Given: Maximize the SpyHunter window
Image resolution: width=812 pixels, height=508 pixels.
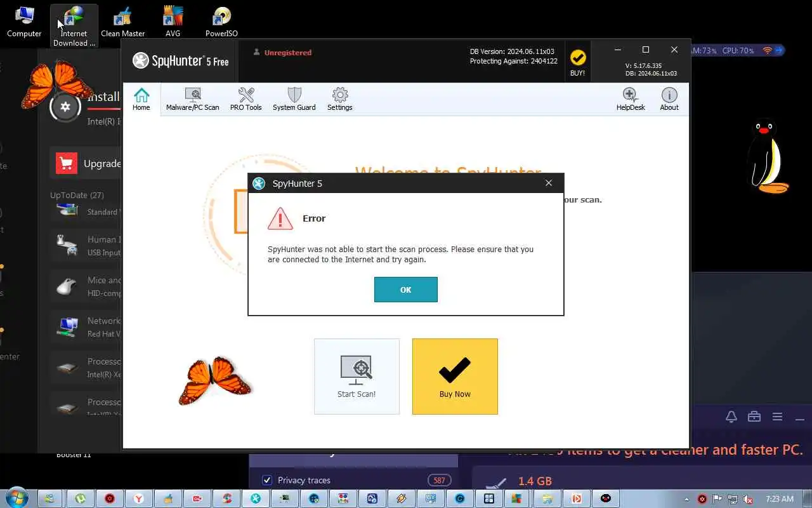Looking at the screenshot, I should (x=646, y=50).
